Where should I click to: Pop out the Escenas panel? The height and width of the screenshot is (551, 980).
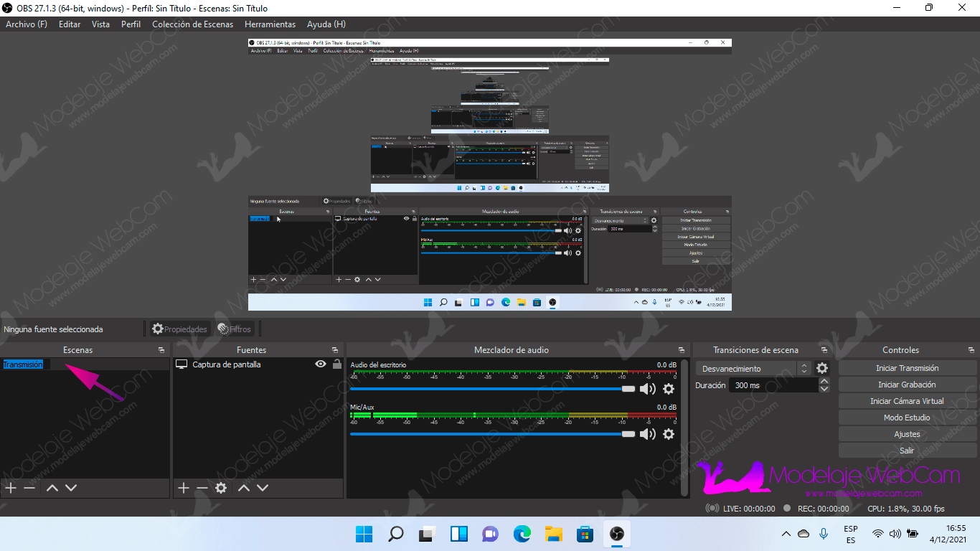pyautogui.click(x=161, y=350)
